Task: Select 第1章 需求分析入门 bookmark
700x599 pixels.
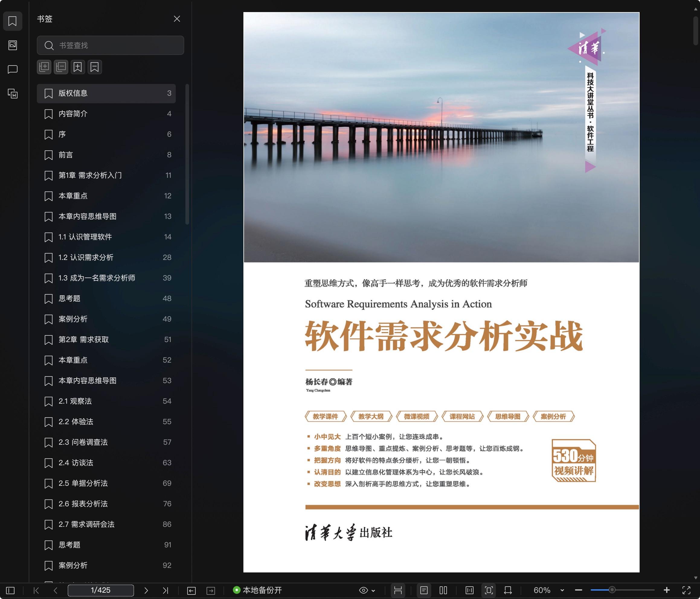Action: pos(106,175)
